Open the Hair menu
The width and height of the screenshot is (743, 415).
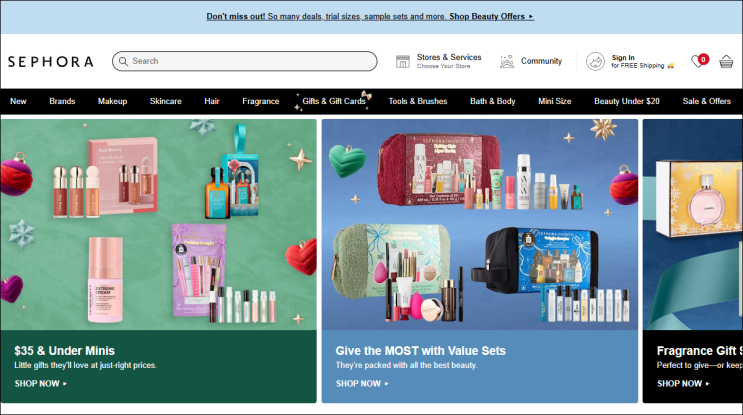212,101
